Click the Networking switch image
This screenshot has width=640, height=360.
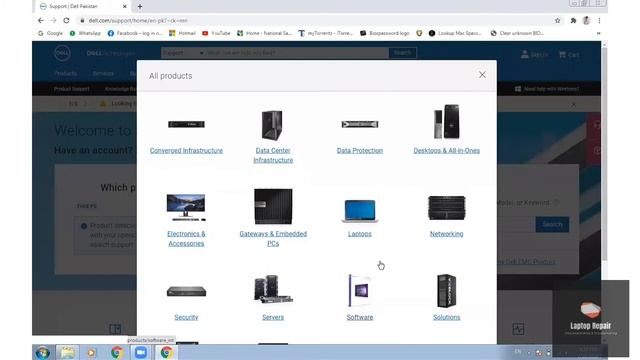447,207
